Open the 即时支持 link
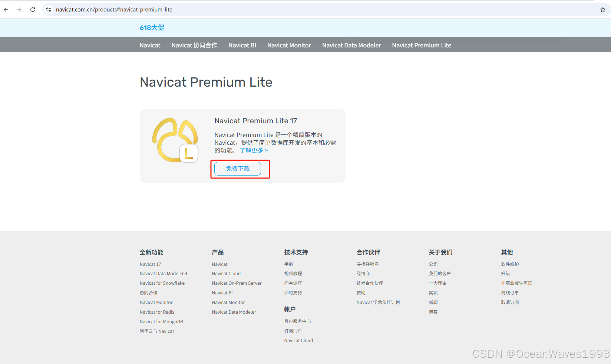This screenshot has width=611, height=364. pos(293,293)
